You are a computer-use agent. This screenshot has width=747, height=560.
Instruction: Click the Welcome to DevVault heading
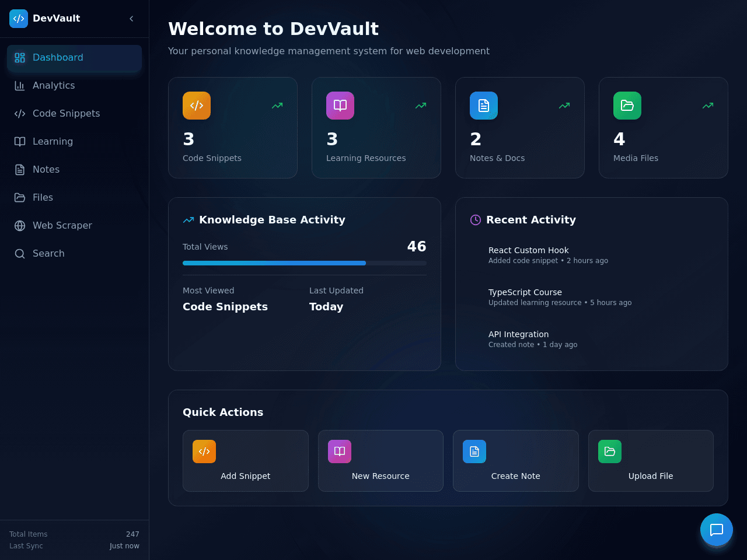click(273, 29)
